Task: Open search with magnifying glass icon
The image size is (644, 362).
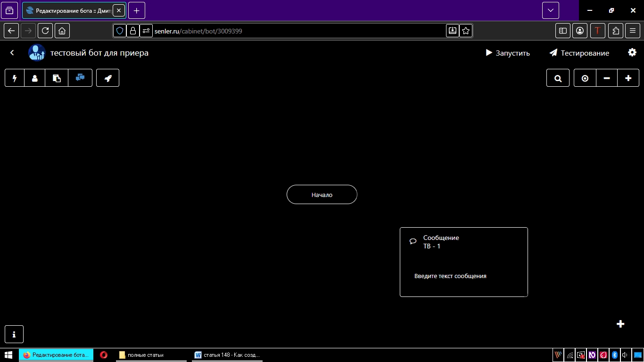Action: pyautogui.click(x=558, y=78)
